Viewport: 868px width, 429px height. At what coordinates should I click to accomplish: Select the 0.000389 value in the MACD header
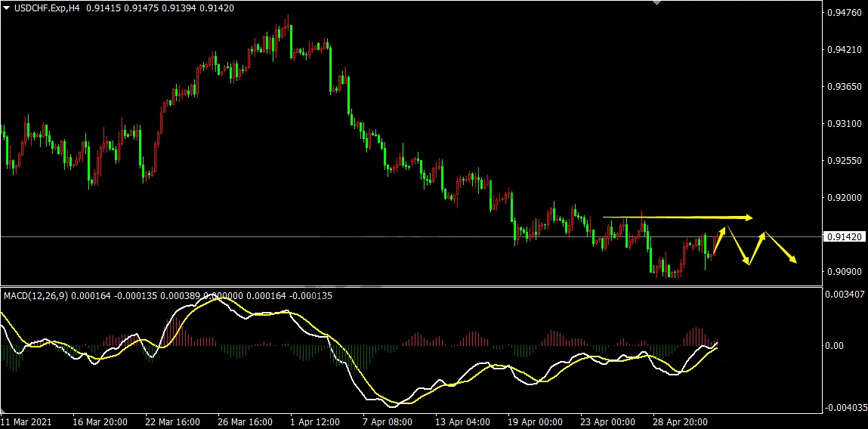[x=181, y=296]
